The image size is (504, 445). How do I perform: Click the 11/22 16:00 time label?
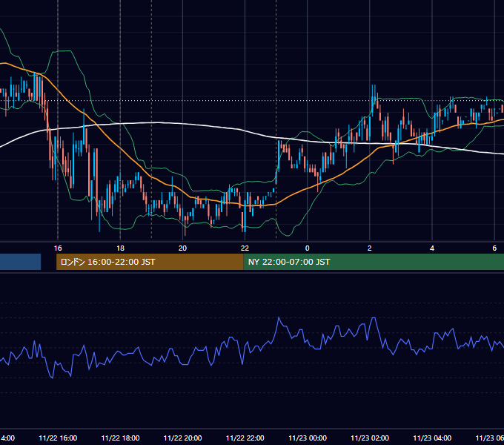(x=58, y=438)
